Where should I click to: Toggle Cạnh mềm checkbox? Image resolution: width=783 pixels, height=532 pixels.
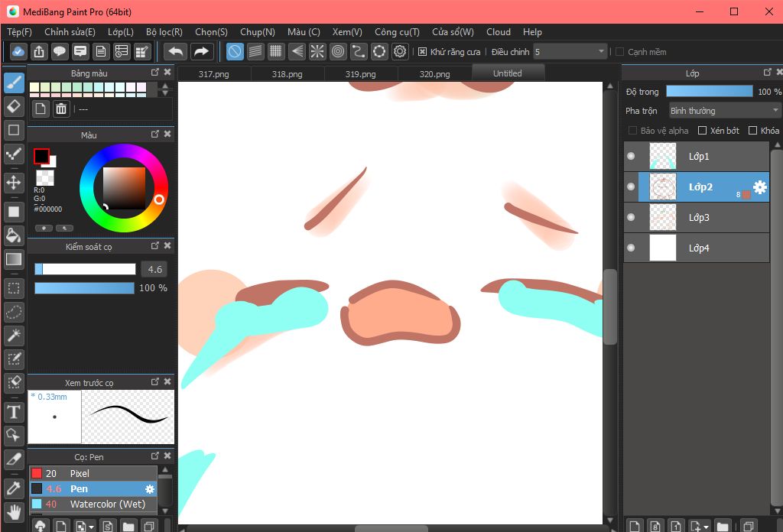619,52
